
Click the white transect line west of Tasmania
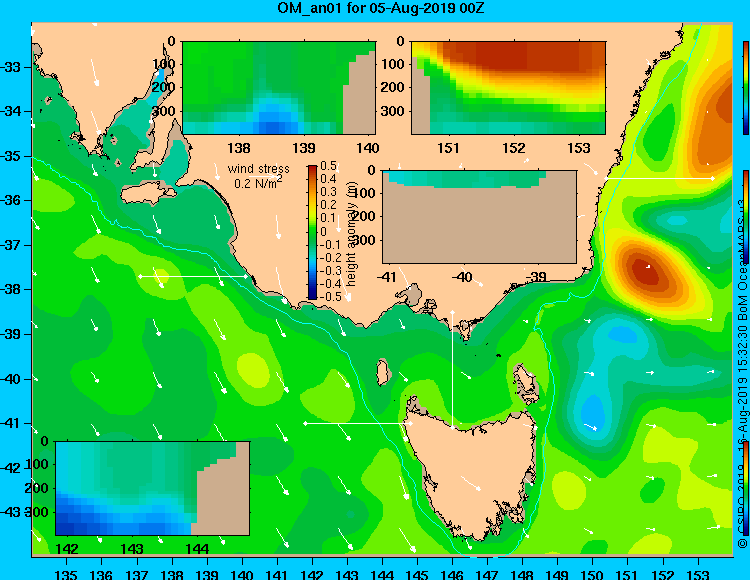click(x=357, y=424)
